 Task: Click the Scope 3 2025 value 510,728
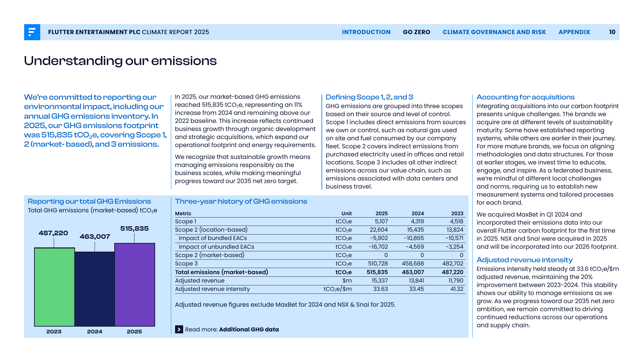[378, 264]
